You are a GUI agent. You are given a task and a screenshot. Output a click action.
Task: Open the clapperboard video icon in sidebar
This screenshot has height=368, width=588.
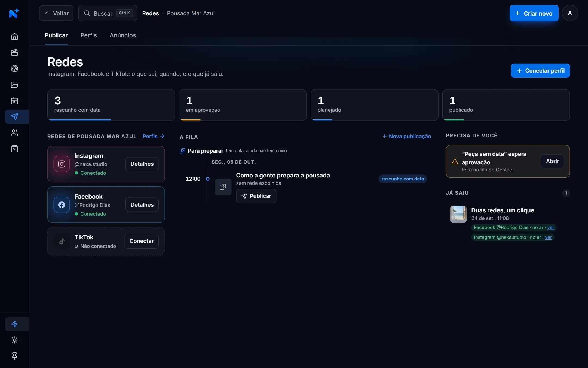(x=14, y=52)
